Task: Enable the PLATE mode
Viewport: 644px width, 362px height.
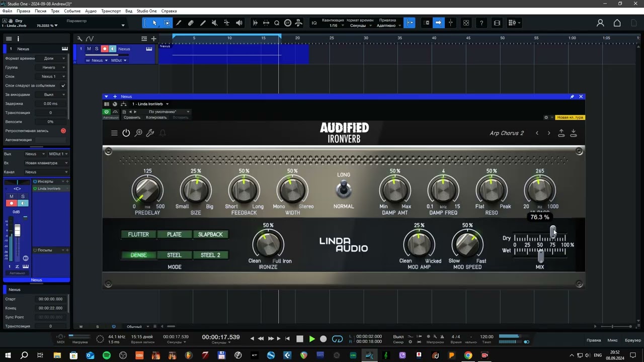Action: tap(174, 235)
